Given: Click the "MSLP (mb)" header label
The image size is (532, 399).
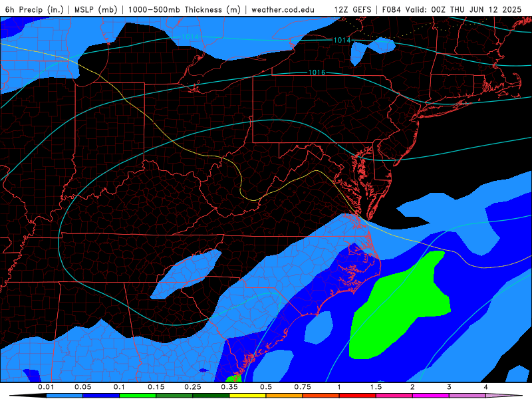Looking at the screenshot, I should pyautogui.click(x=96, y=9).
